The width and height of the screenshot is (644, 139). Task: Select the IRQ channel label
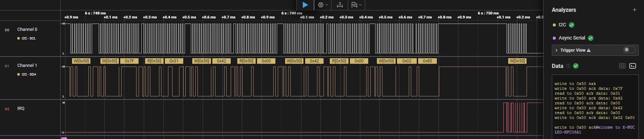pyautogui.click(x=21, y=108)
